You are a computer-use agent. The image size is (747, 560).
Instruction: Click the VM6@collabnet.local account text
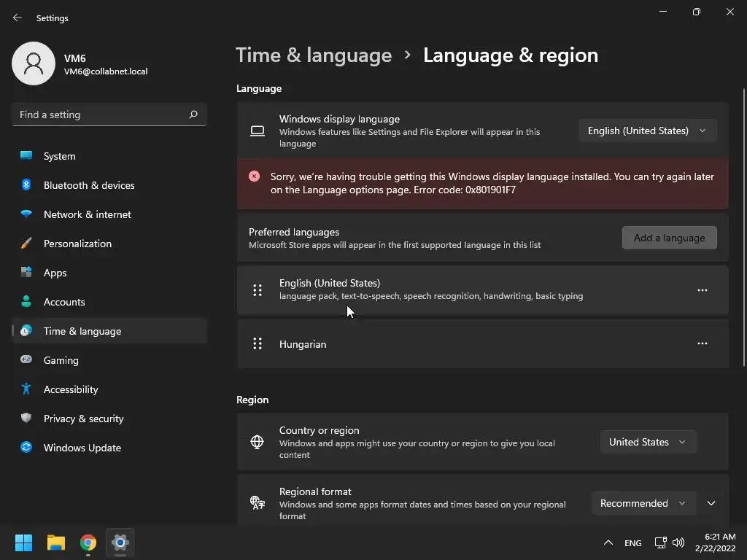point(106,71)
